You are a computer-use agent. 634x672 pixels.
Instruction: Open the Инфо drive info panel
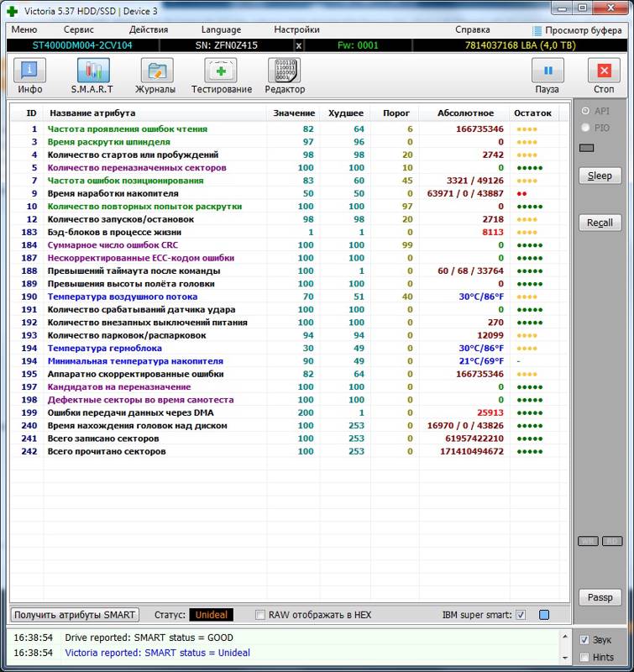tap(30, 76)
